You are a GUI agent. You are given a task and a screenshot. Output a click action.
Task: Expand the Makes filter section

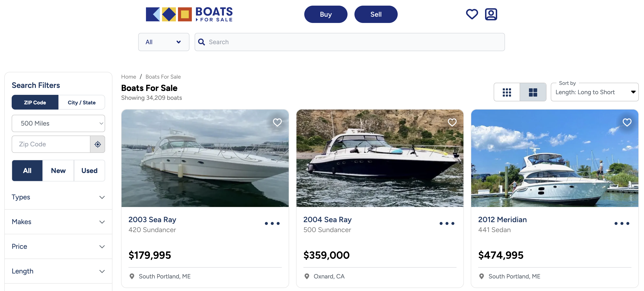(x=58, y=222)
